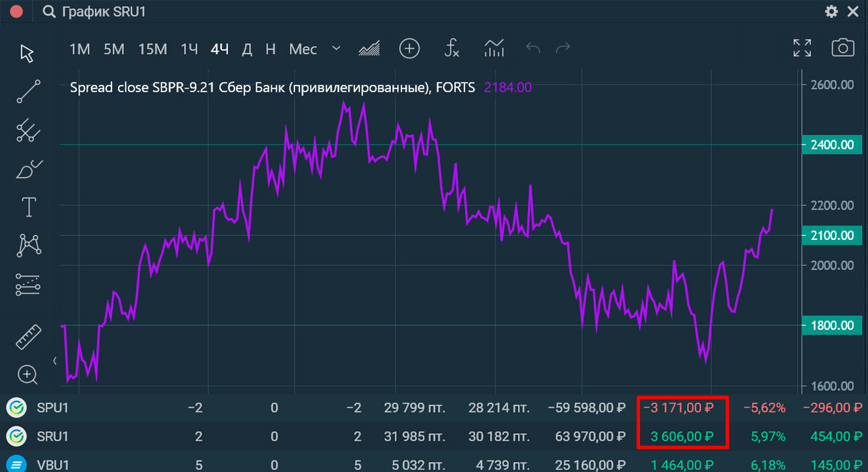Select the SRU1 ticker name
This screenshot has width=868, height=472.
tap(53, 437)
